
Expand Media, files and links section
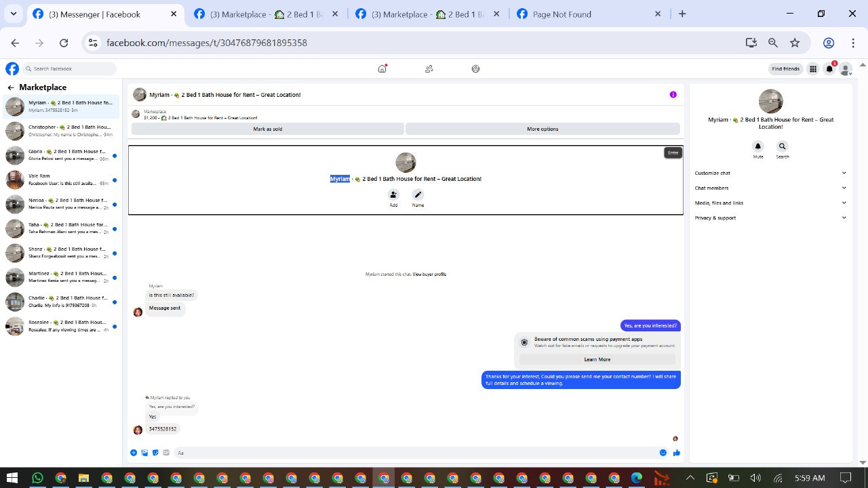(x=770, y=203)
